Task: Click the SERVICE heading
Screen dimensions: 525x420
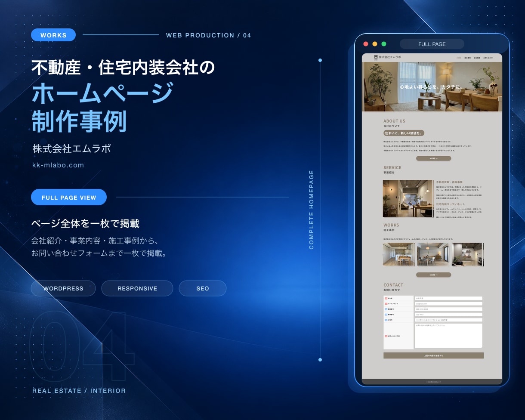Action: pos(392,167)
